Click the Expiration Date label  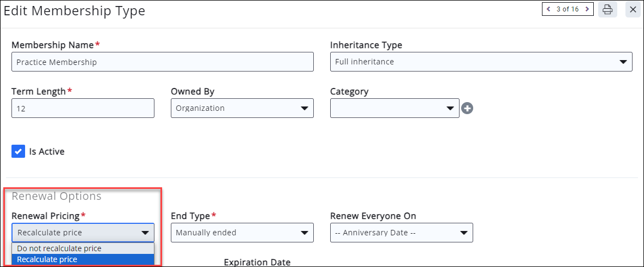tap(257, 262)
